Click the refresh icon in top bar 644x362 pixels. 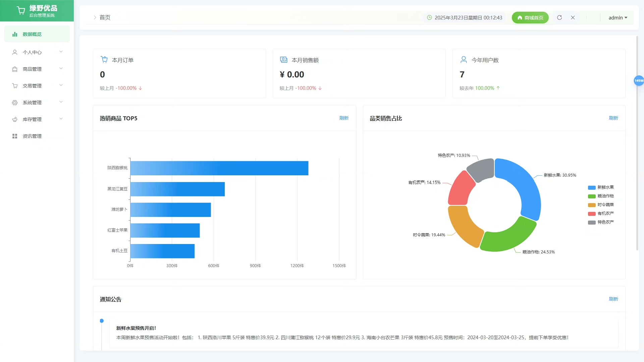pyautogui.click(x=559, y=17)
